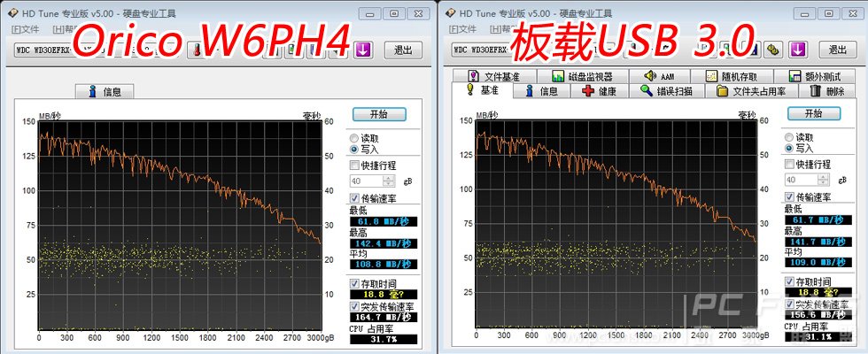Screen dimensions: 868x354
Task: Switch to the 健康 tab
Action: (599, 91)
